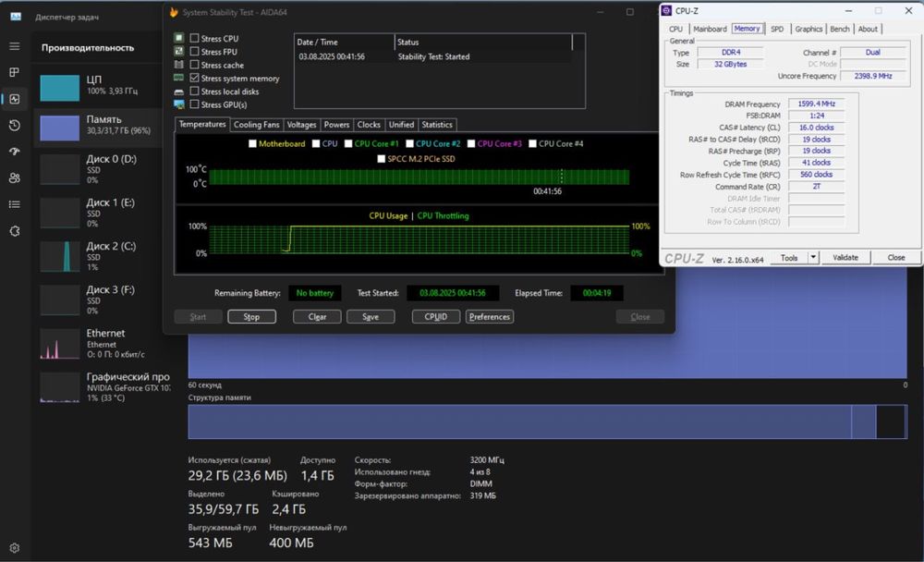Select Performance page icon in Task Manager sidebar
The height and width of the screenshot is (562, 924).
click(15, 99)
